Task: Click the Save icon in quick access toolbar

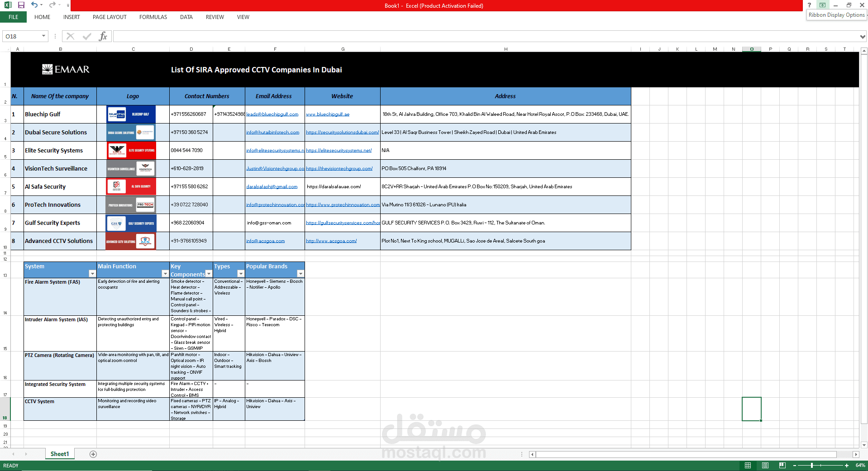Action: 21,5
